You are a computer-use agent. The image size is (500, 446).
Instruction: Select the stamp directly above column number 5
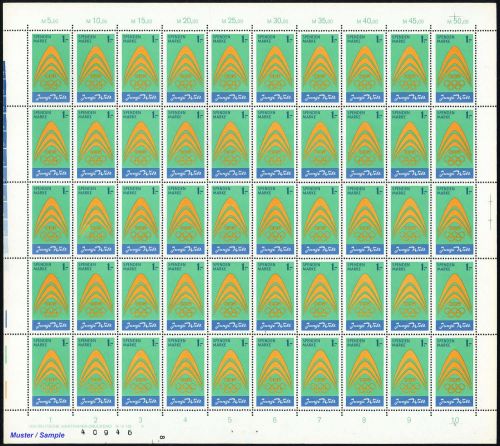231,372
